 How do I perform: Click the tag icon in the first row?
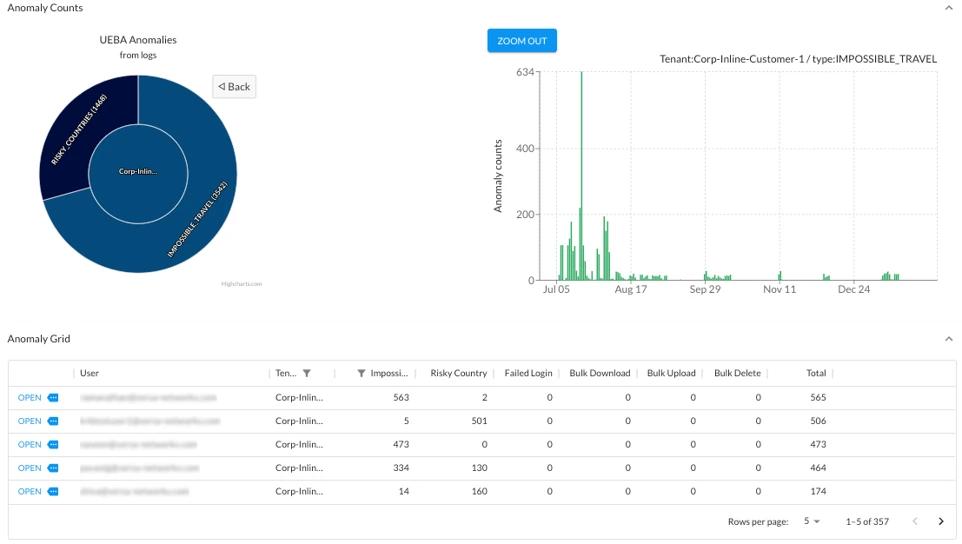coord(53,398)
